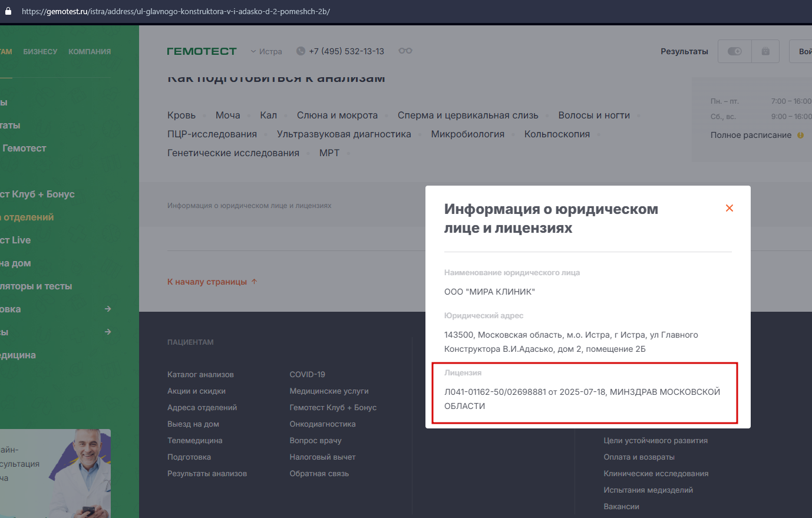Click the browser address bar URL
The height and width of the screenshot is (518, 812).
coord(176,11)
